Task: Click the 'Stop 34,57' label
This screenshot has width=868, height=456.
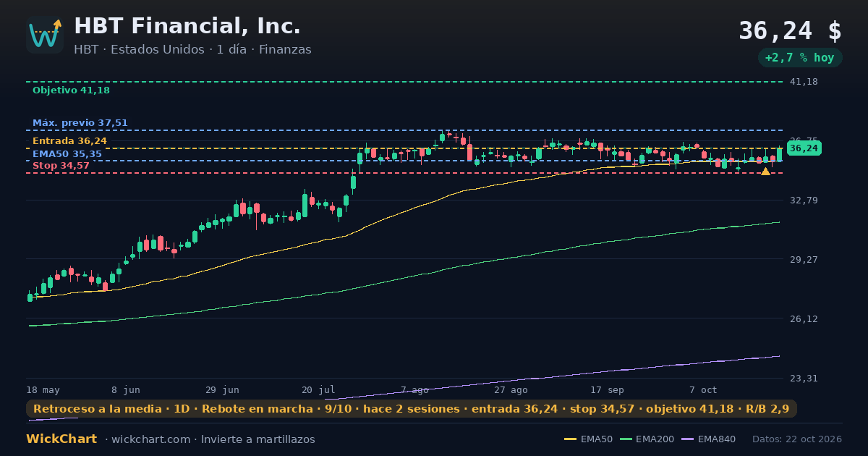Action: (61, 166)
